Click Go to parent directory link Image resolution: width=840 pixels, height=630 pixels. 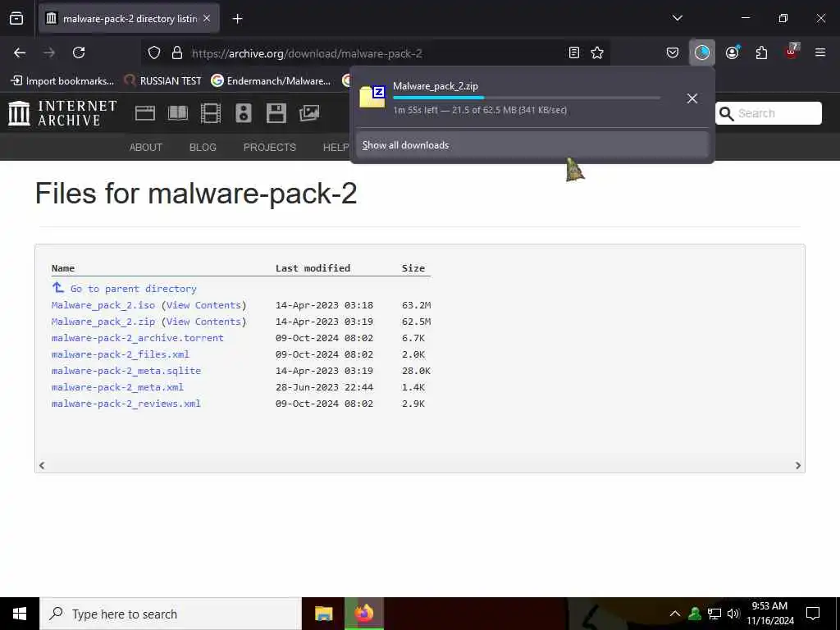click(x=134, y=289)
